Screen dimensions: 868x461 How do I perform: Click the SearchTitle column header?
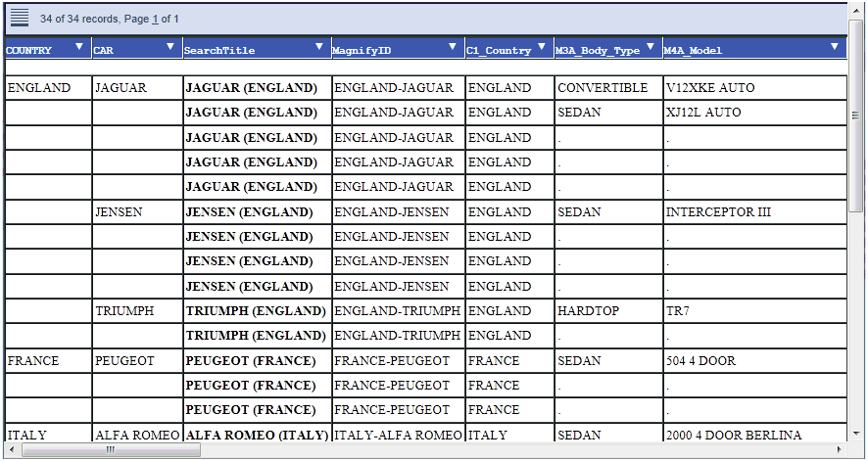pyautogui.click(x=218, y=50)
